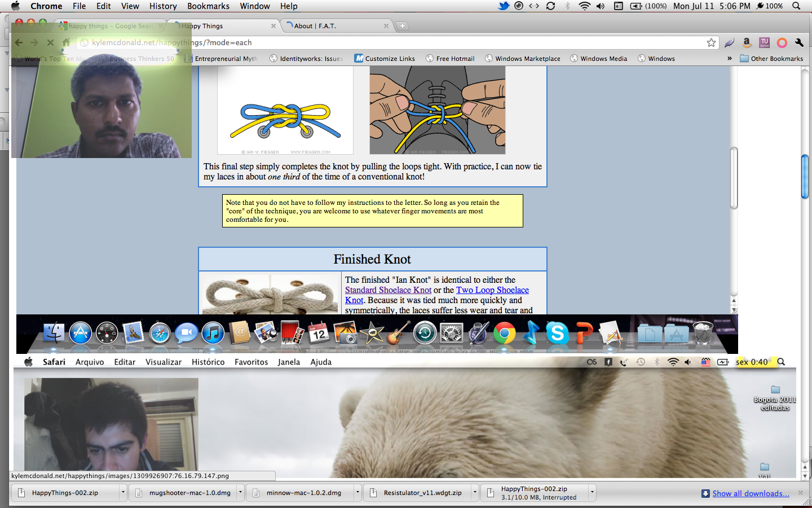The width and height of the screenshot is (812, 508).
Task: Open the Help menu
Action: (289, 6)
